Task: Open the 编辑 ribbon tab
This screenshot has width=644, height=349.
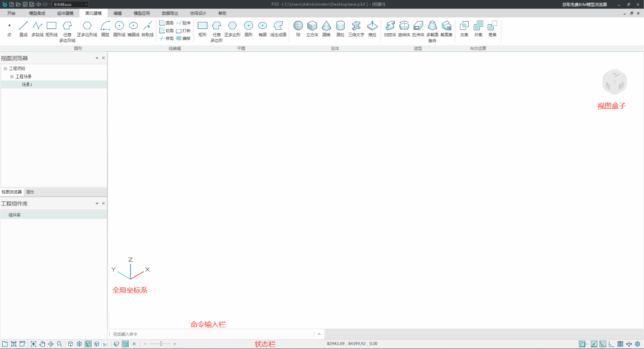Action: (118, 13)
